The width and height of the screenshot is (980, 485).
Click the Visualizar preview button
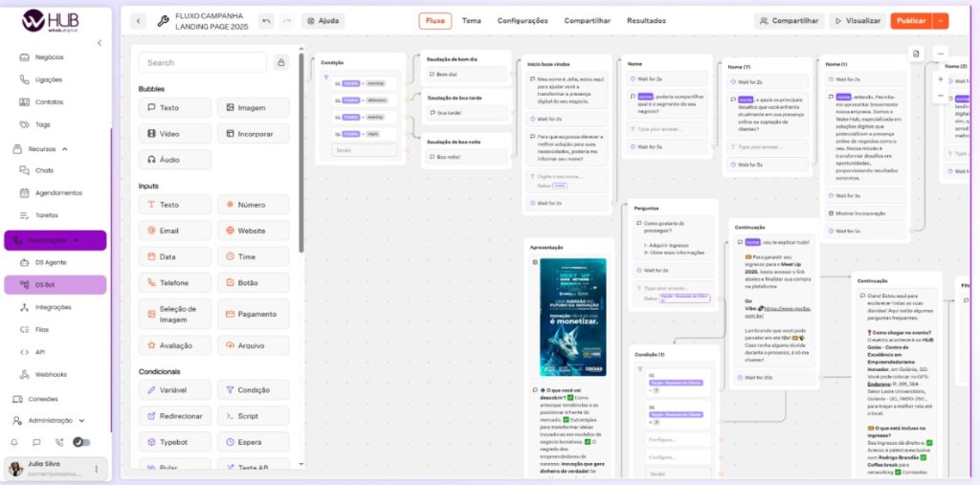[849, 20]
